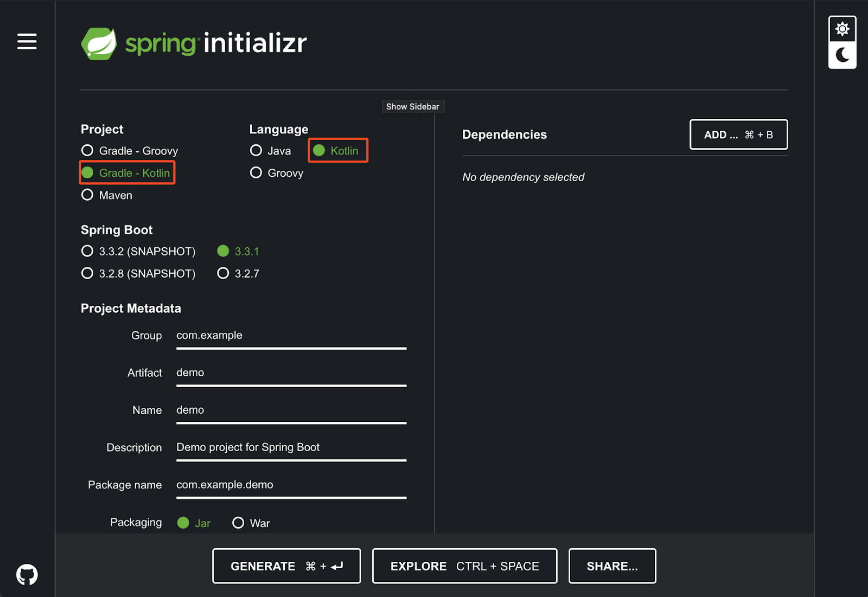
Task: Select Spring Boot 3.3.1 version
Action: click(x=238, y=251)
